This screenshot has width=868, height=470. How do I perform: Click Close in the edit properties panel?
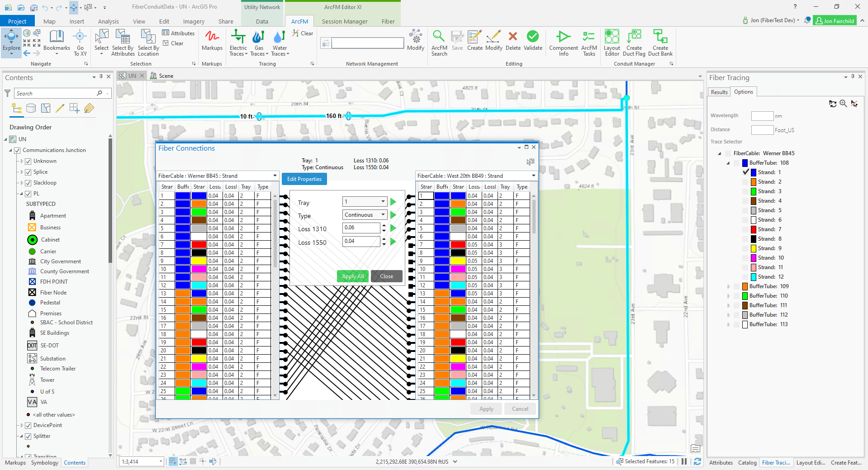click(387, 276)
